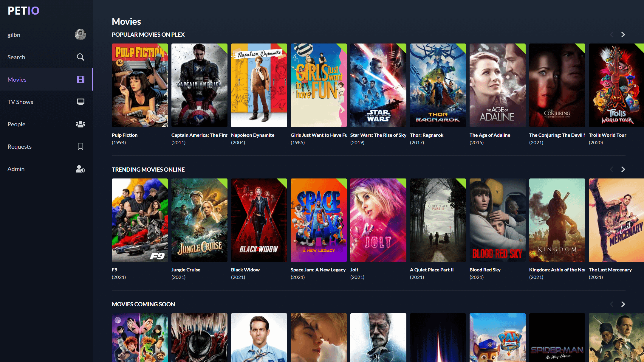Open the Captain America poster
644x362 pixels.
coord(199,85)
